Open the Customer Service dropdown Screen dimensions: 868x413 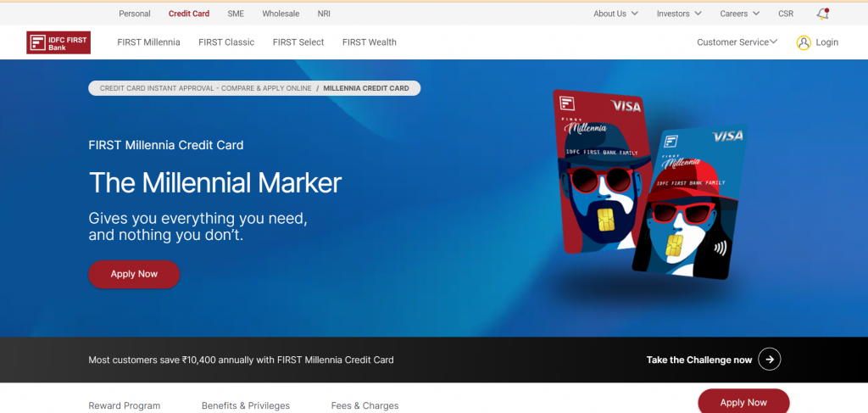pos(737,42)
